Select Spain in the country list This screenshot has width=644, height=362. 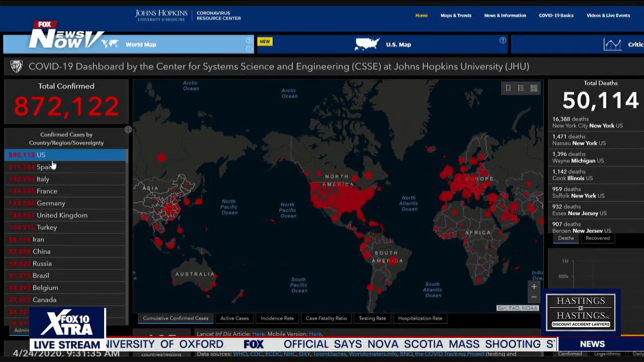tap(65, 167)
